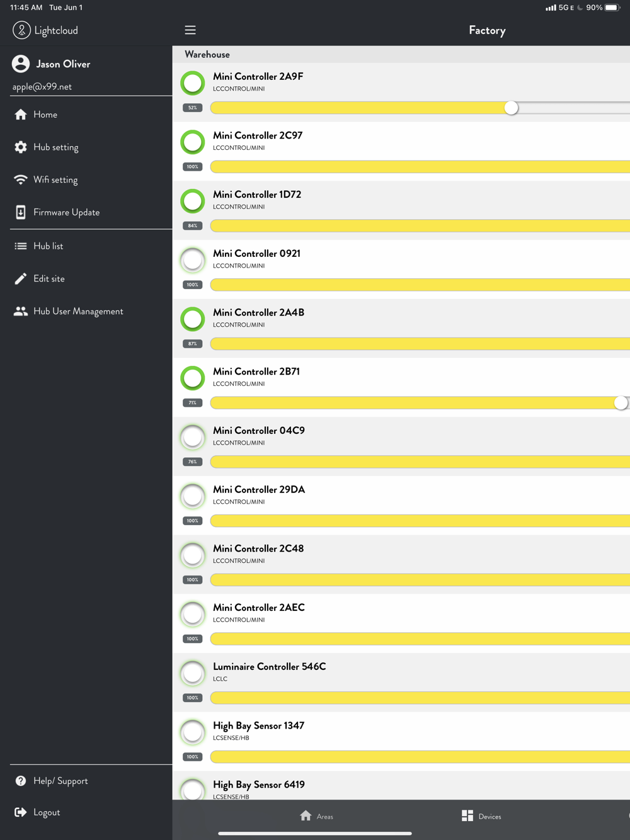Tap the hamburger menu icon

click(x=190, y=30)
